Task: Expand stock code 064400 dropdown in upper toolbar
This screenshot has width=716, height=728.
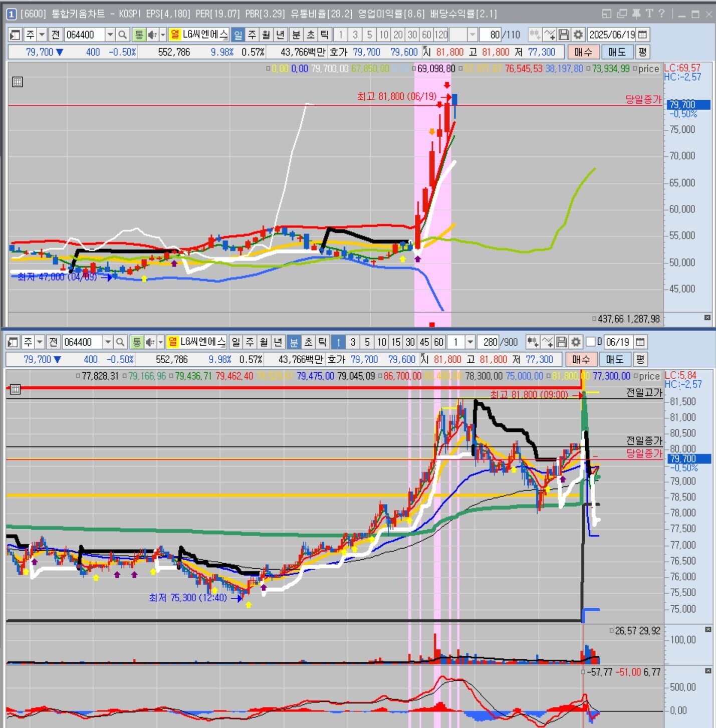Action: [x=110, y=35]
